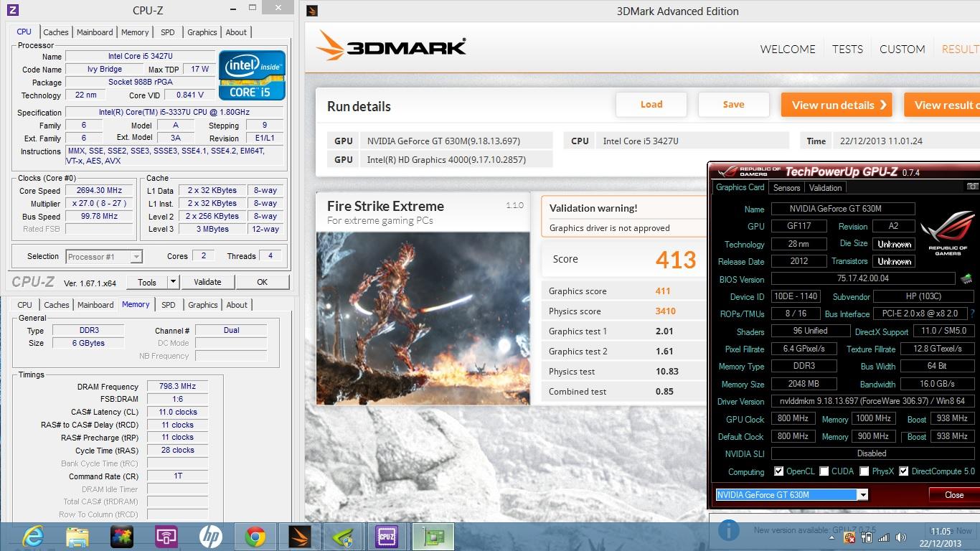Check the PhysX checkbox in GPU-Z
The height and width of the screenshot is (551, 980).
[x=864, y=471]
